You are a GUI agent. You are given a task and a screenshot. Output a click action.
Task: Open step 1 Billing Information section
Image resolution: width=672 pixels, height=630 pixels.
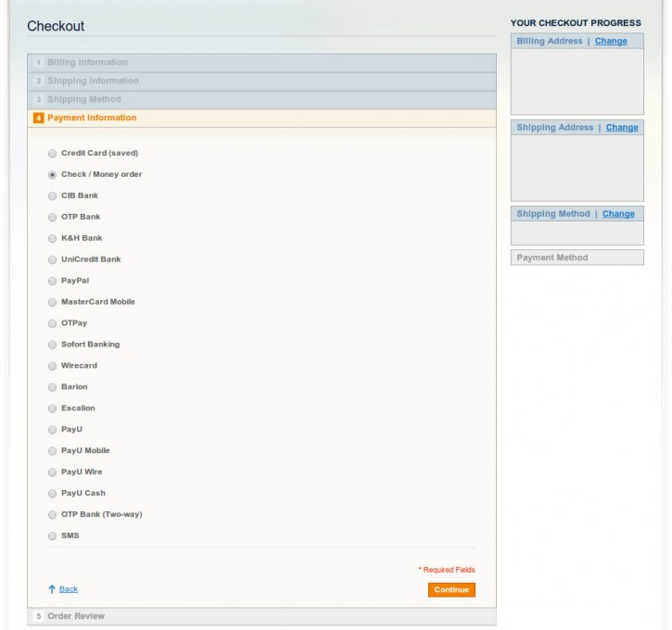pos(262,62)
